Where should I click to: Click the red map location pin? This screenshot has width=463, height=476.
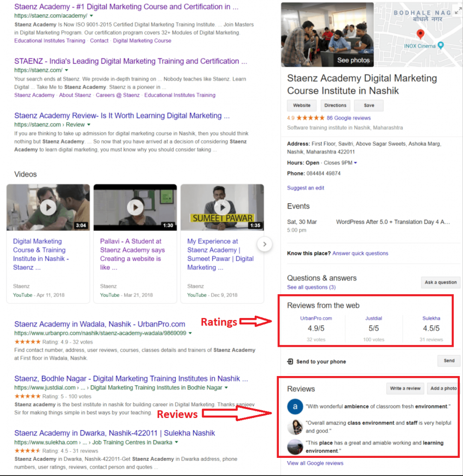pos(420,34)
